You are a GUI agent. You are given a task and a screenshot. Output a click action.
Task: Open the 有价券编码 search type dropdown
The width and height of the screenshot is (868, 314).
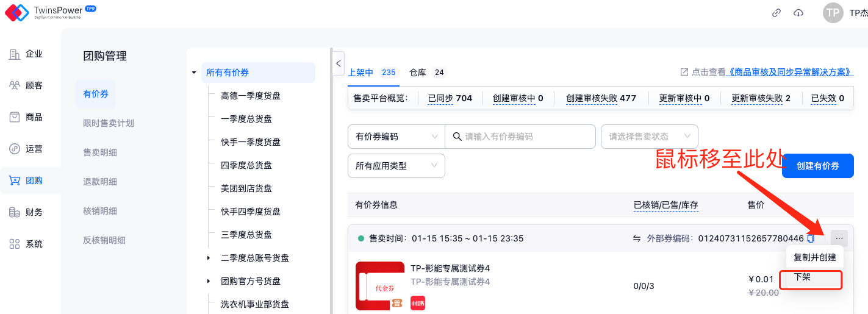pyautogui.click(x=396, y=137)
